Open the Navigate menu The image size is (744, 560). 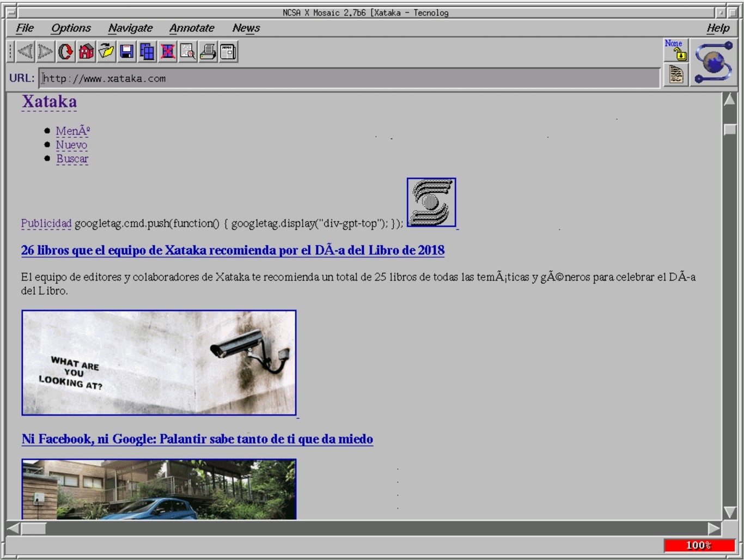[130, 28]
